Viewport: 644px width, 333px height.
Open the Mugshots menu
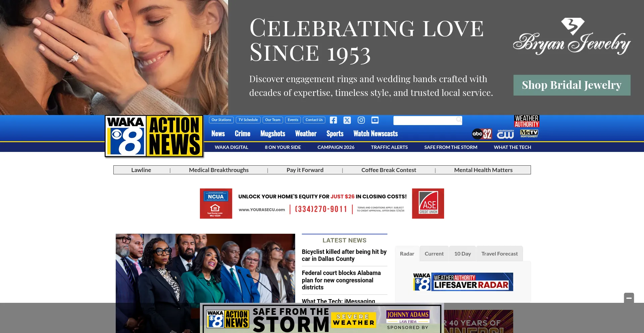pyautogui.click(x=273, y=134)
